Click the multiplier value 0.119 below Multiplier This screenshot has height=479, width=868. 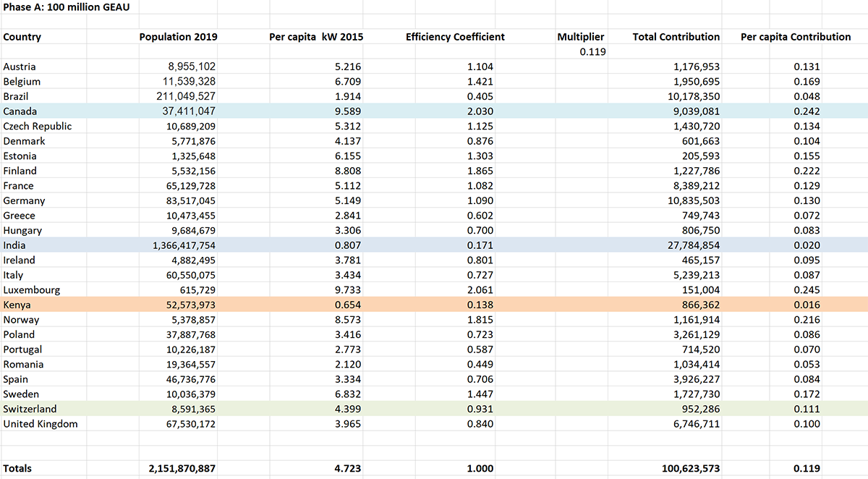592,52
